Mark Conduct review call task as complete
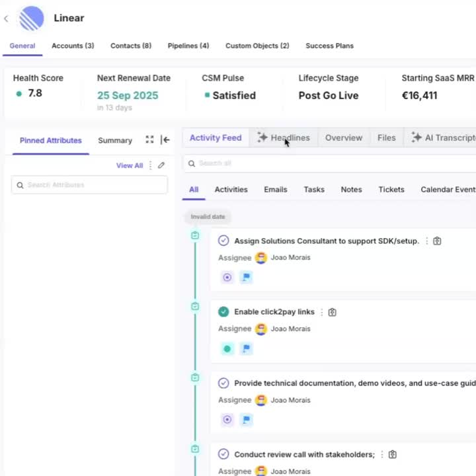 pyautogui.click(x=223, y=454)
